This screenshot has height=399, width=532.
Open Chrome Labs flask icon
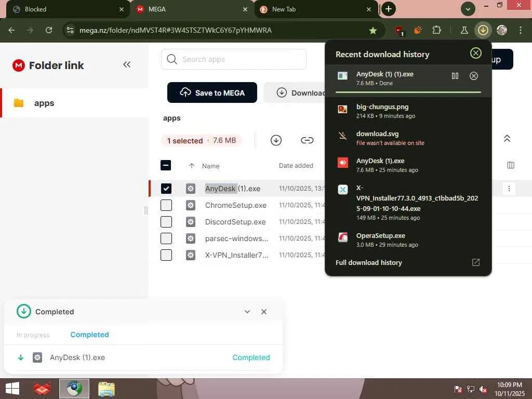pos(464,30)
